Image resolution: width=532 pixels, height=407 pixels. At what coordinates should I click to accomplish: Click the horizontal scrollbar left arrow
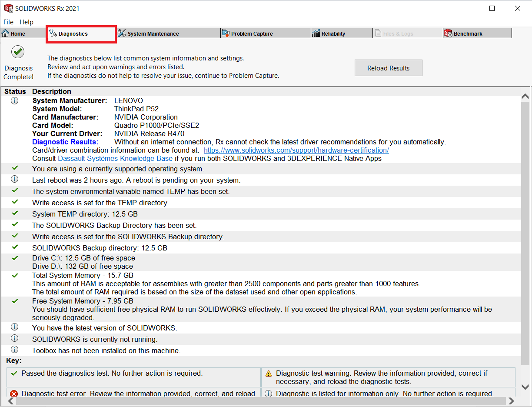click(x=10, y=401)
